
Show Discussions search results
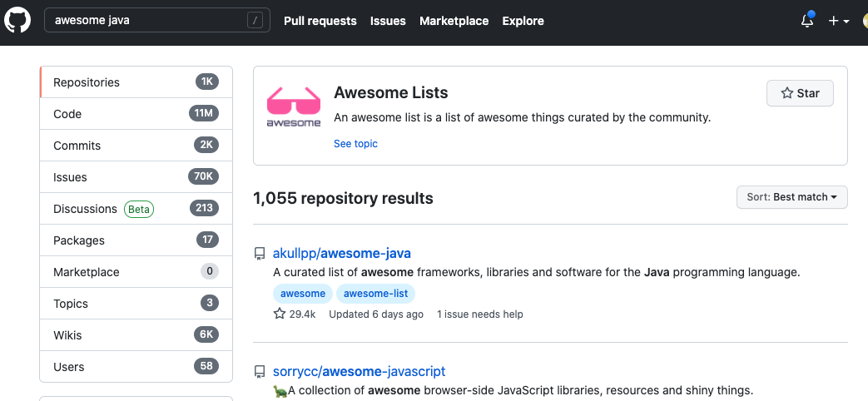pos(136,209)
